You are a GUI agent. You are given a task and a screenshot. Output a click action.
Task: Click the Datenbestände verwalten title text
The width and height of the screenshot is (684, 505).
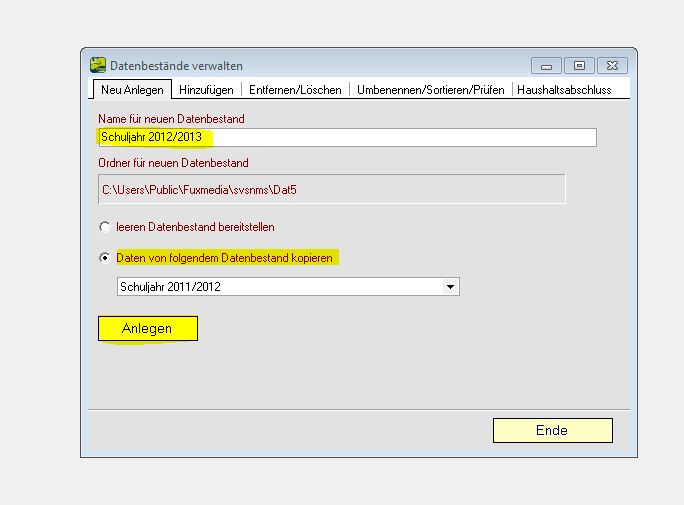pyautogui.click(x=176, y=66)
